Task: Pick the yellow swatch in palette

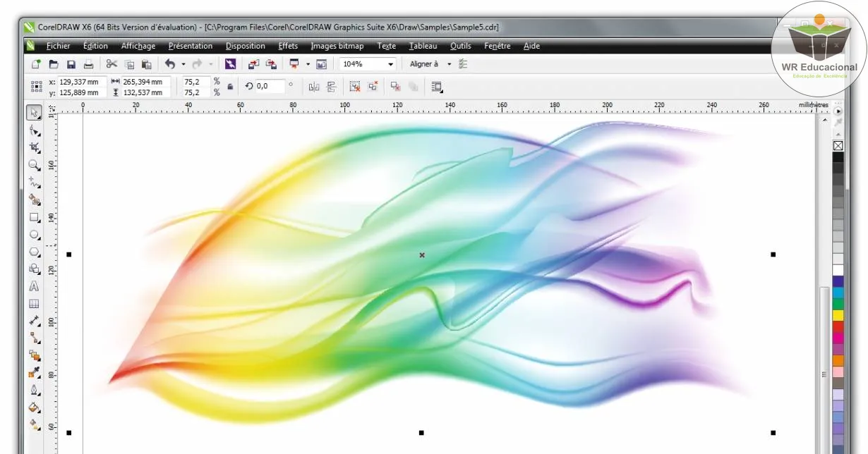Action: [838, 315]
